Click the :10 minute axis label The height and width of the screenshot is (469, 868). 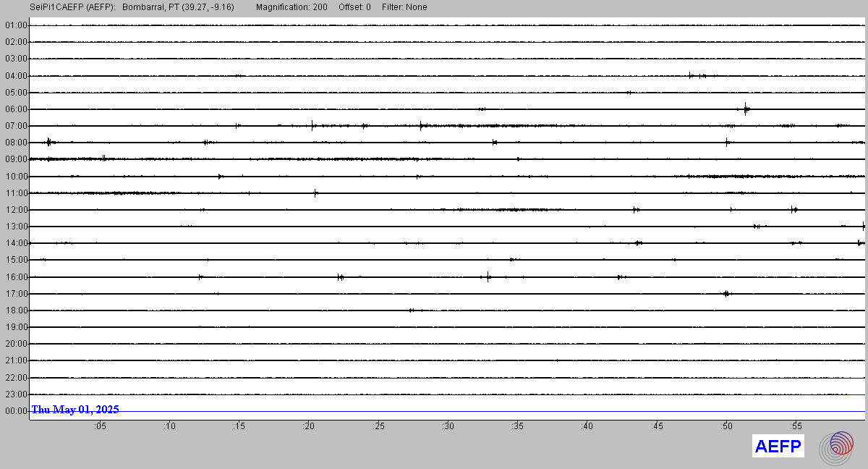tap(169, 427)
